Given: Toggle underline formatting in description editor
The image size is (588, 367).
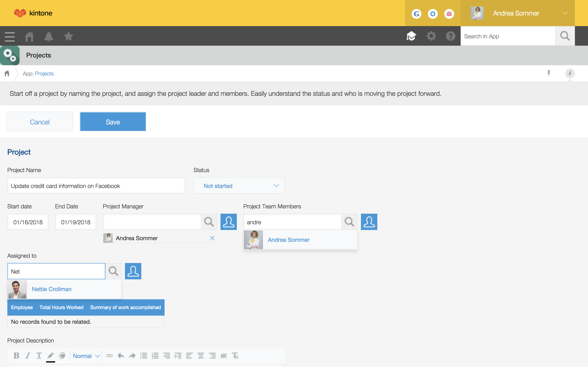Looking at the screenshot, I should 39,356.
